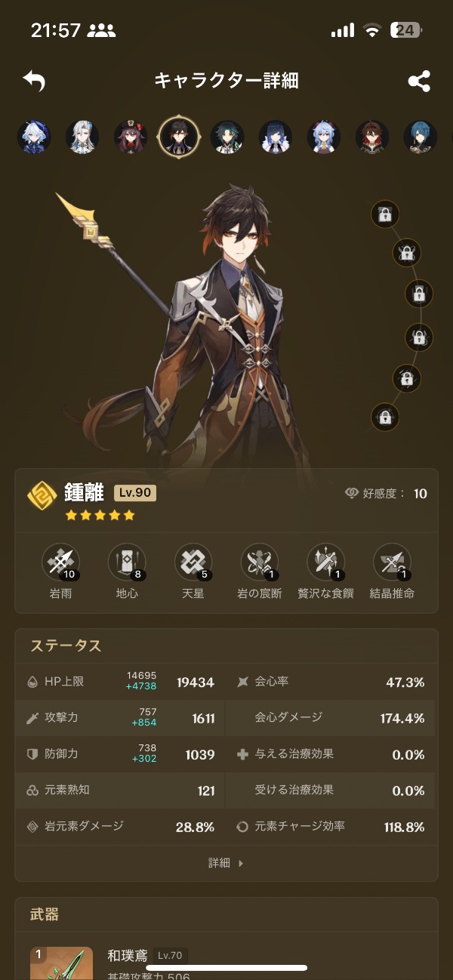This screenshot has height=980, width=453.
Task: Tap the 会心ダメージ stat row
Action: coord(331,718)
